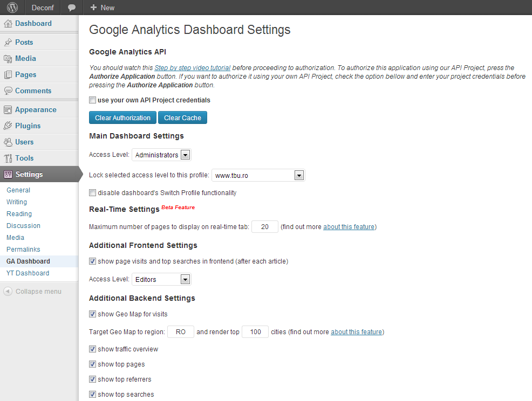Click the Plugins plug icon

pos(8,126)
